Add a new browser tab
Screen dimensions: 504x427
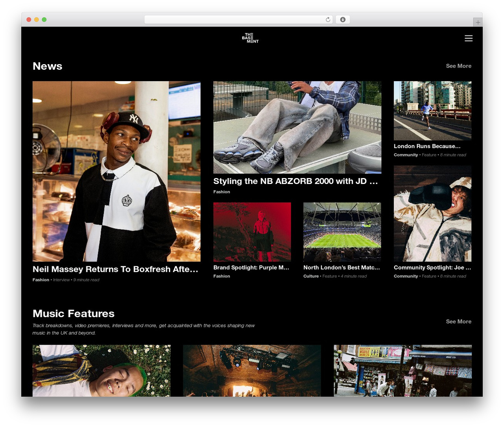[x=478, y=22]
